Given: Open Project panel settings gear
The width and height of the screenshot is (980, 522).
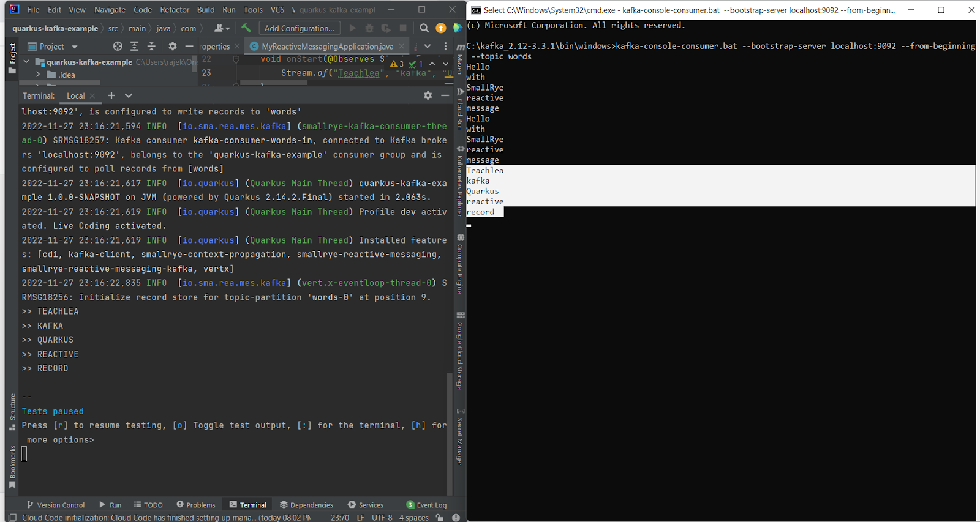Looking at the screenshot, I should pyautogui.click(x=173, y=47).
